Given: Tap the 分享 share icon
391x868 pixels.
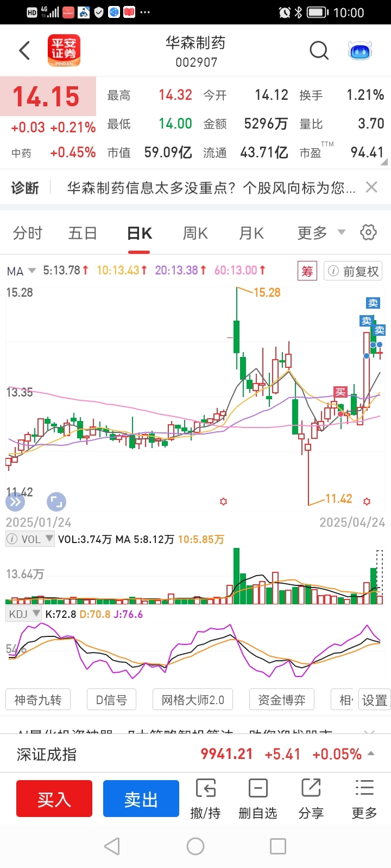Looking at the screenshot, I should coord(311,799).
